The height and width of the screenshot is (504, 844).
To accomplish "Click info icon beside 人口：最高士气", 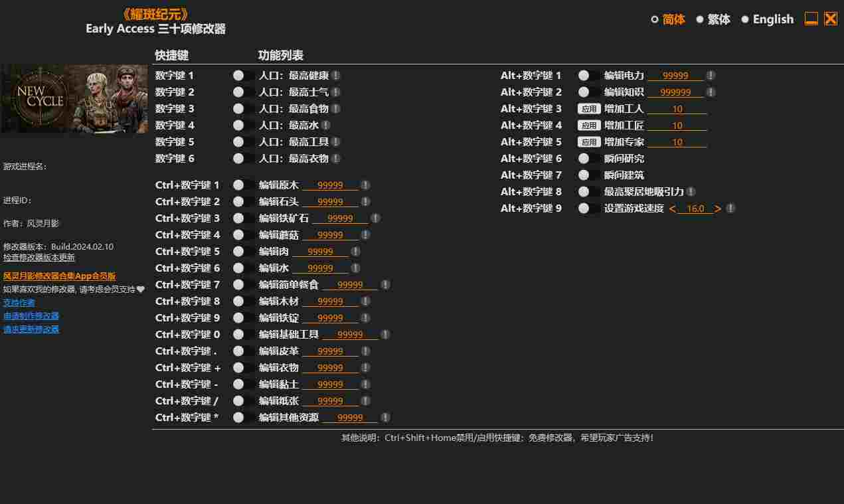I will pos(336,92).
